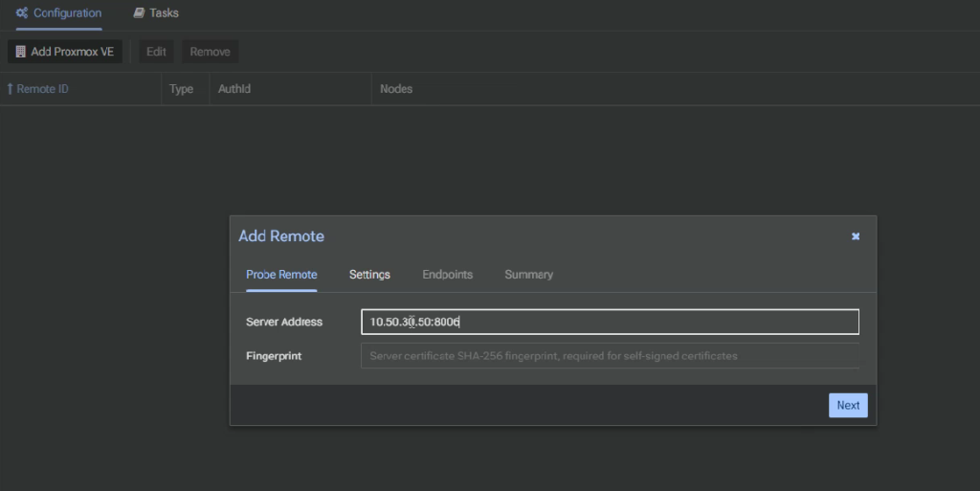Click the Add Proxmox VE button label
980x491 pixels.
click(x=72, y=52)
